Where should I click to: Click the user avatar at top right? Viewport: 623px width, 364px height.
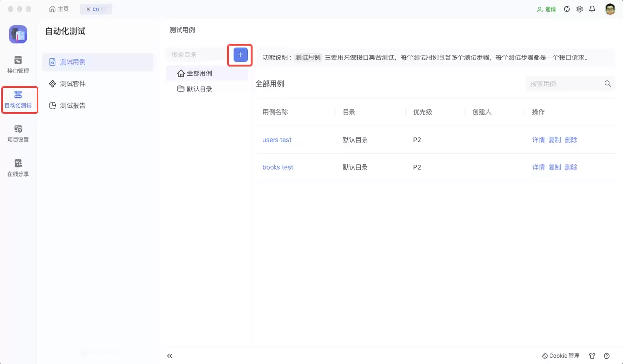(x=610, y=9)
